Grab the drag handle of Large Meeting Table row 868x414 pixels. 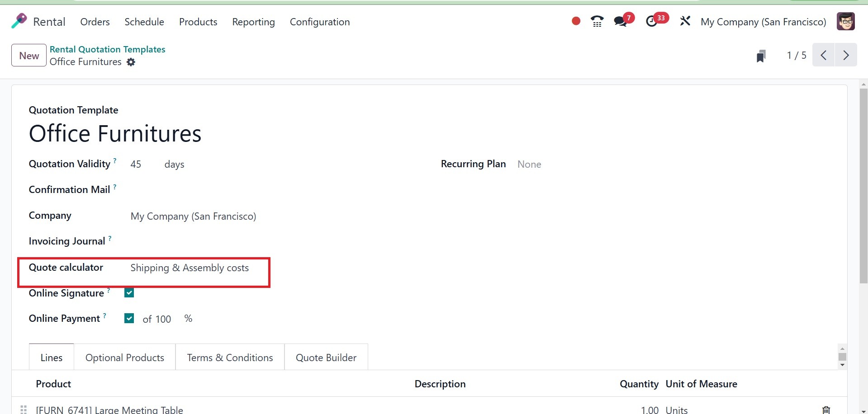24,410
